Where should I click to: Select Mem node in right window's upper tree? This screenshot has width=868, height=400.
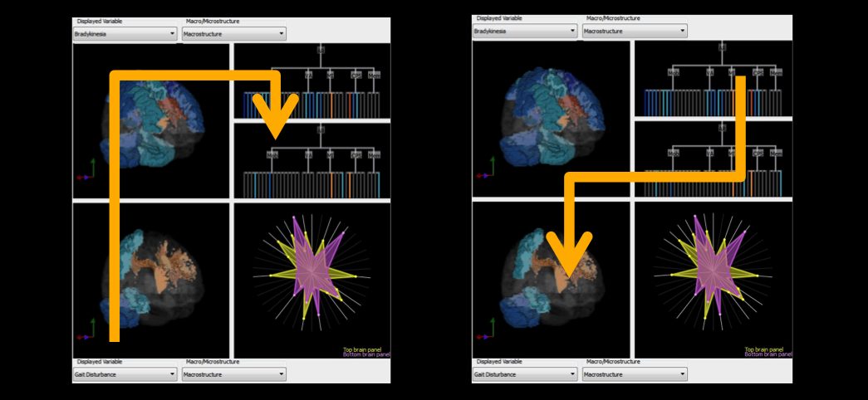coord(776,72)
